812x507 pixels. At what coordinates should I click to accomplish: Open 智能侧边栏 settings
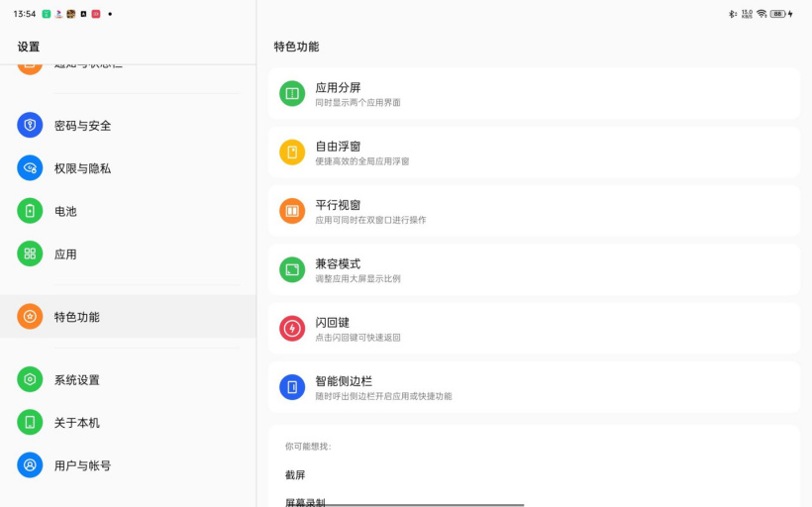tap(534, 387)
